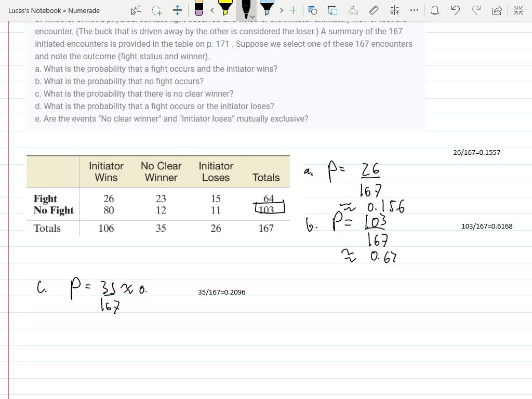Open the Shapes tool
Screen dimensions: 532x399
[313, 10]
